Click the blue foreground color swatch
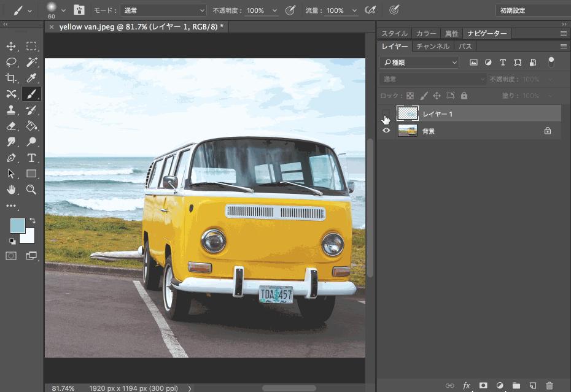Screen dimensions: 571x392 pyautogui.click(x=18, y=225)
